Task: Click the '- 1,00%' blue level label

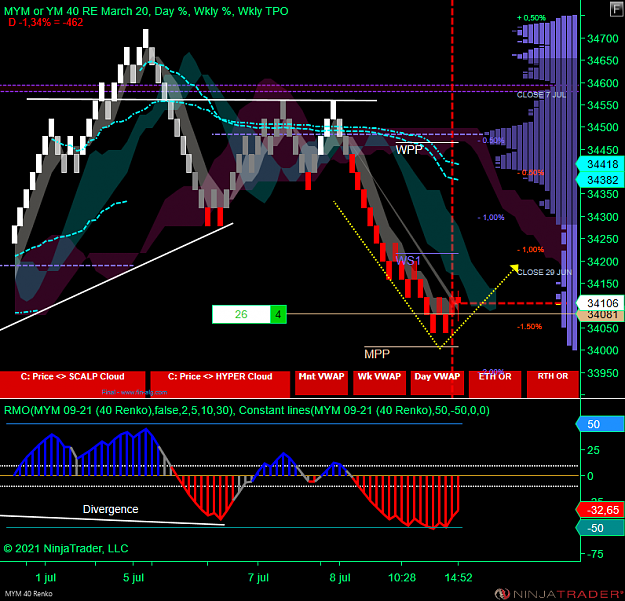Action: 491,218
